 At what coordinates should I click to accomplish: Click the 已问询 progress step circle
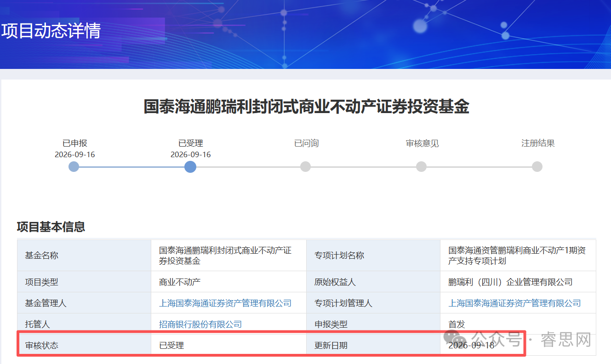[x=305, y=166]
